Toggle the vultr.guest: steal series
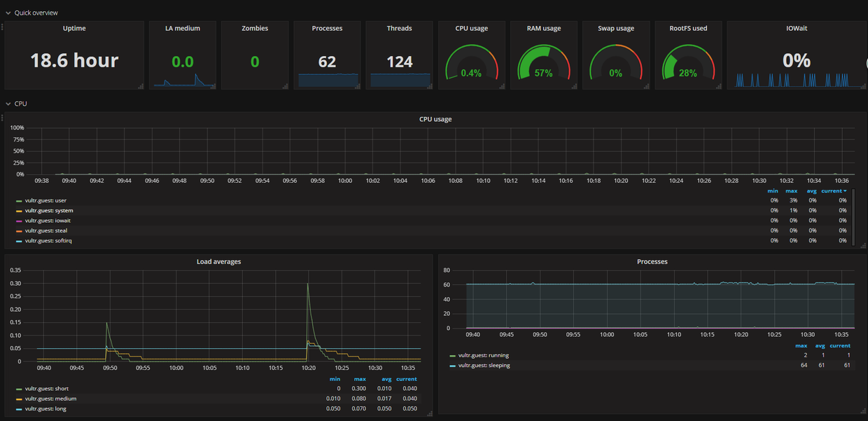This screenshot has height=421, width=868. [x=45, y=230]
